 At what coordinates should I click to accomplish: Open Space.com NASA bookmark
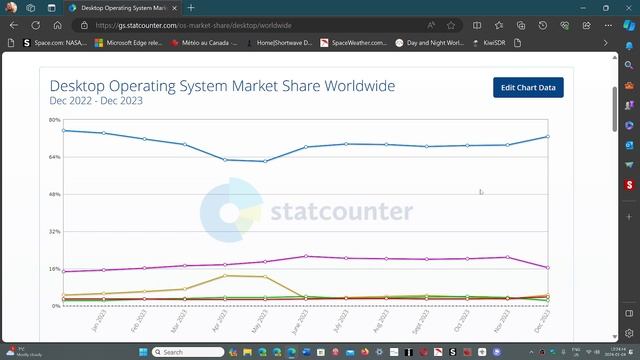pyautogui.click(x=55, y=43)
